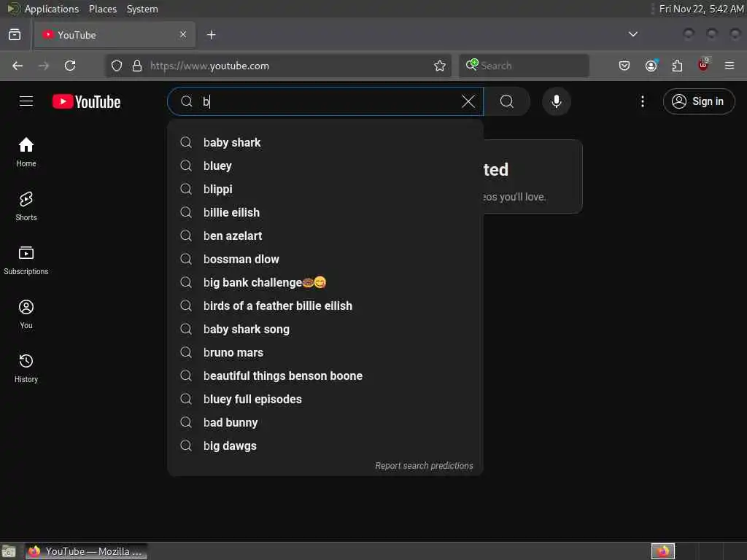Select the YouTube browser tab

click(115, 35)
